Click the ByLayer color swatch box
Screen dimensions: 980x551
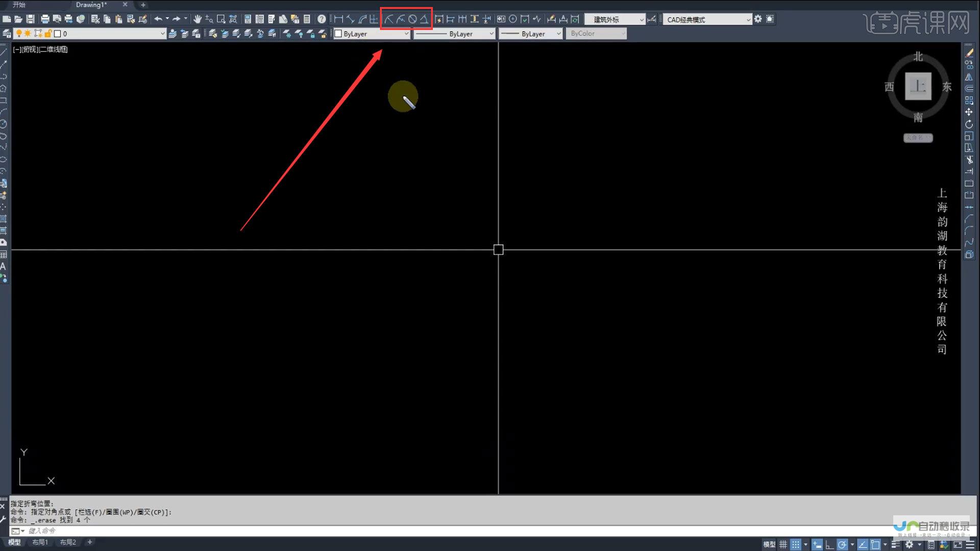(338, 34)
